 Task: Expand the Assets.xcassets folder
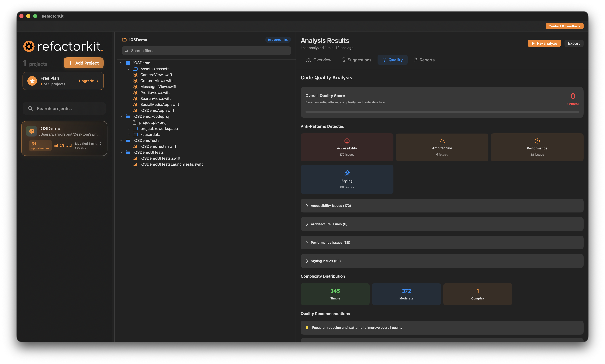point(128,69)
